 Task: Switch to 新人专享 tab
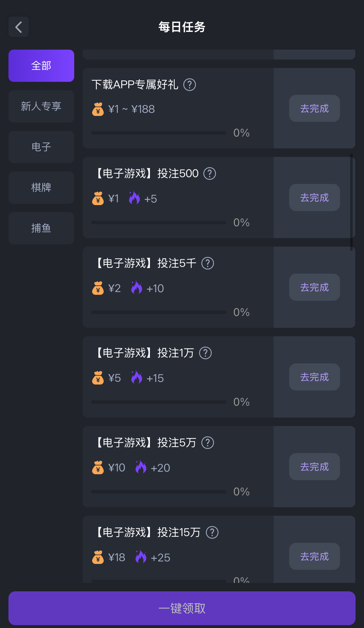pos(41,106)
